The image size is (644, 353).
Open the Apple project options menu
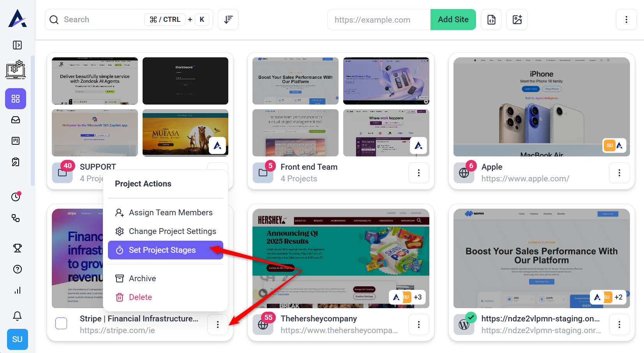(619, 173)
